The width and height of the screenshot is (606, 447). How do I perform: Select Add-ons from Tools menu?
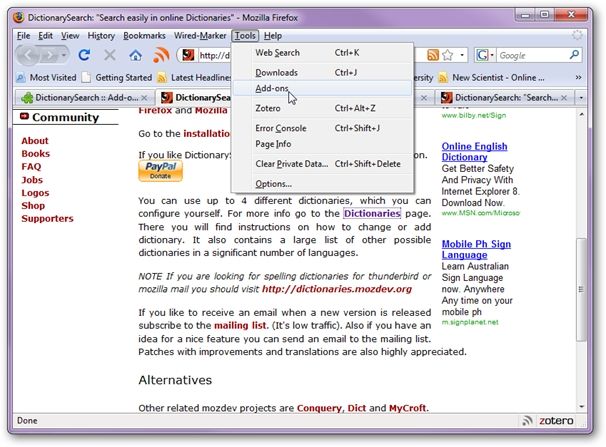pos(322,88)
